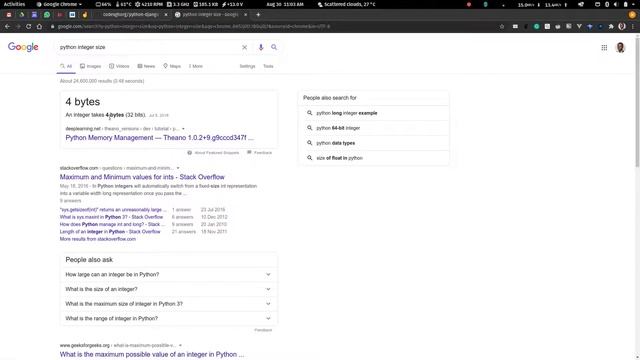Open Python Memory Management Theano link
The image size is (640, 360).
160,138
